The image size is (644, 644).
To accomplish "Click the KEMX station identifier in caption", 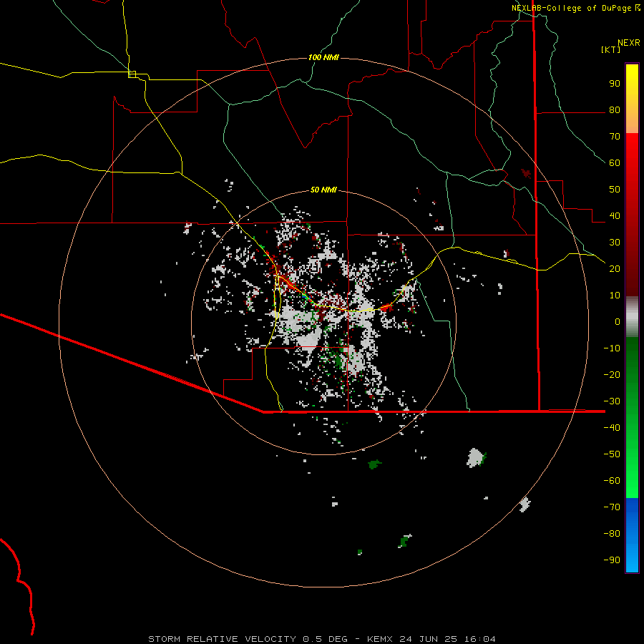I will [x=380, y=639].
